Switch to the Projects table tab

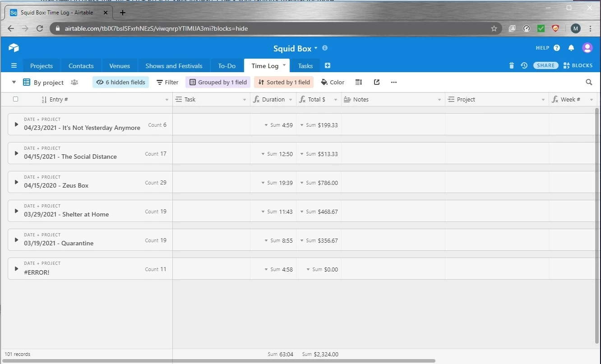[42, 66]
